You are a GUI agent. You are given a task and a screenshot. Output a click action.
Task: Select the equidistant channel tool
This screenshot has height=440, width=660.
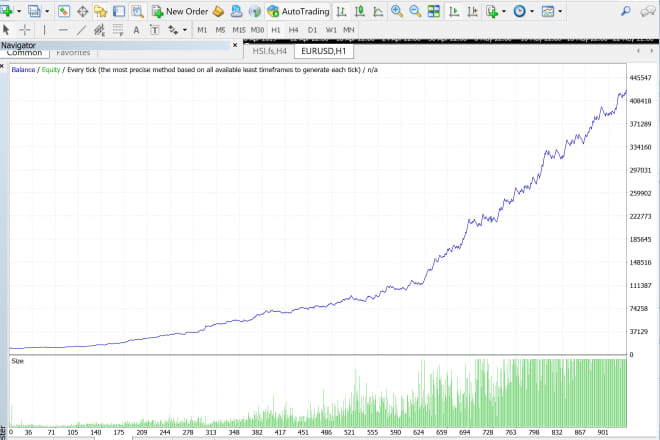99,30
